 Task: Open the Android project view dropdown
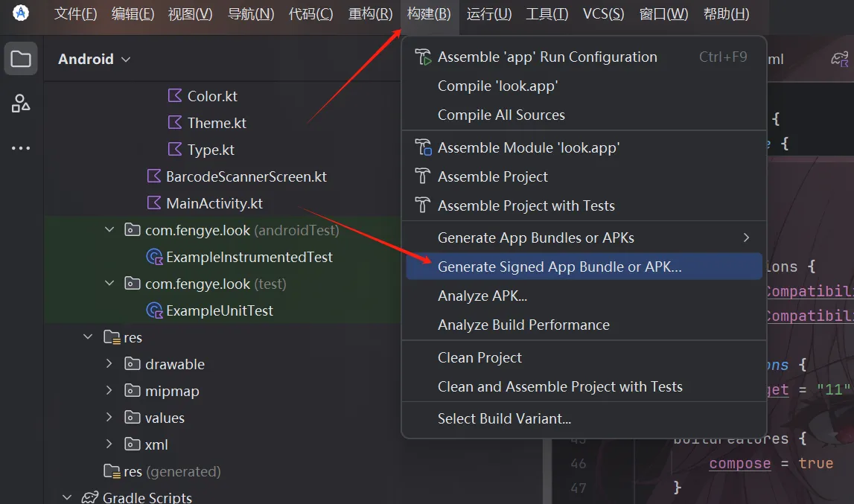tap(124, 58)
